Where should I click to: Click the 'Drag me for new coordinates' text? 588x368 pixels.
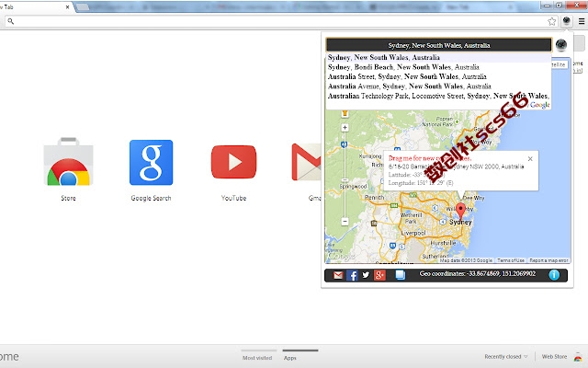coord(430,158)
